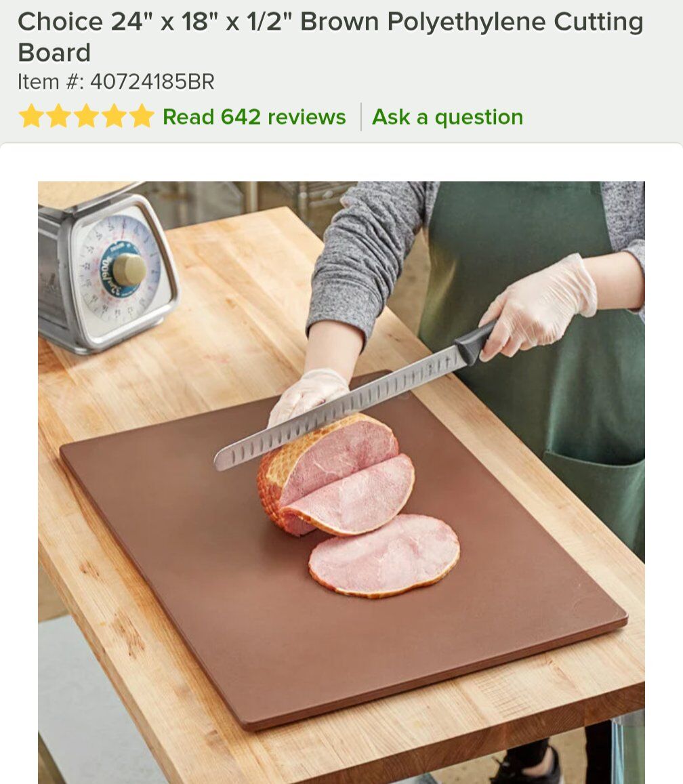Screen dimensions: 683x784
Task: Click the first yellow rating star
Action: [31, 117]
